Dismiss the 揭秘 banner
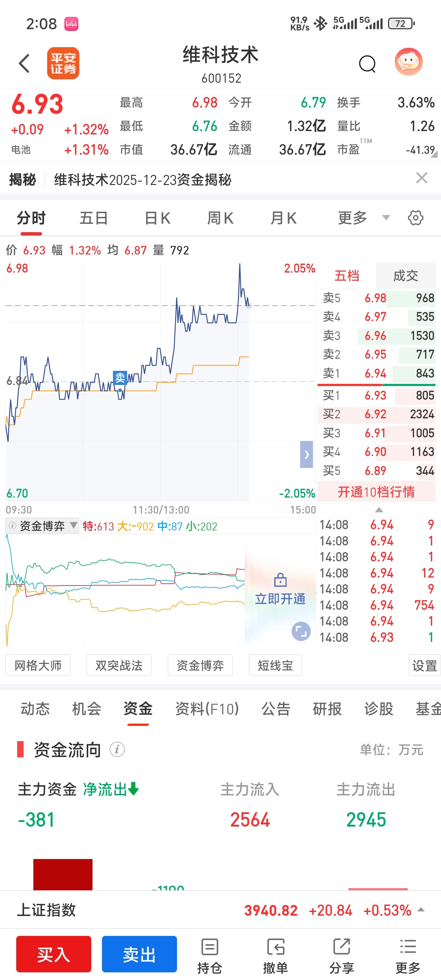 click(422, 178)
